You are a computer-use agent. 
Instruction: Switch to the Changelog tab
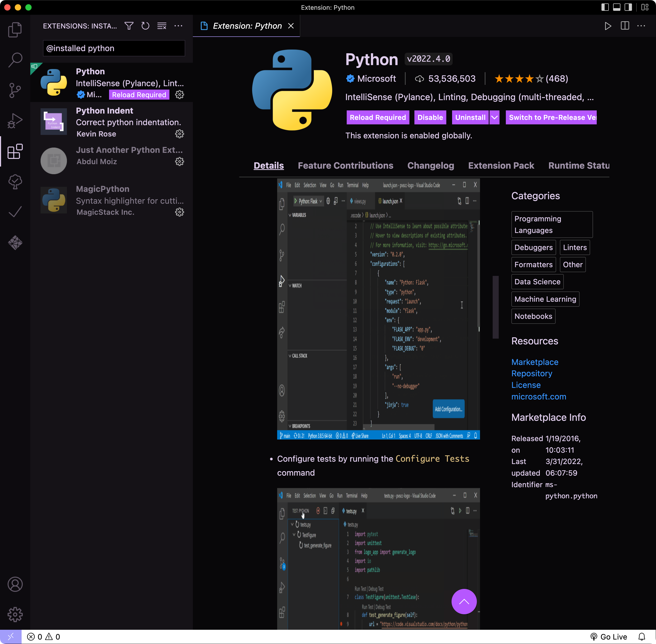pos(430,165)
